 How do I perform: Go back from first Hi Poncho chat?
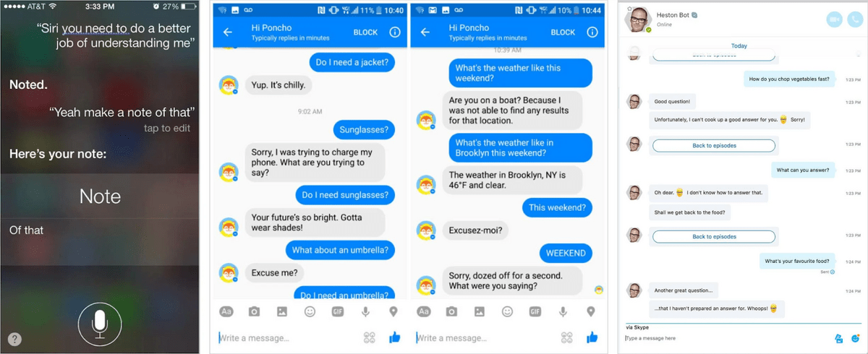pyautogui.click(x=228, y=33)
